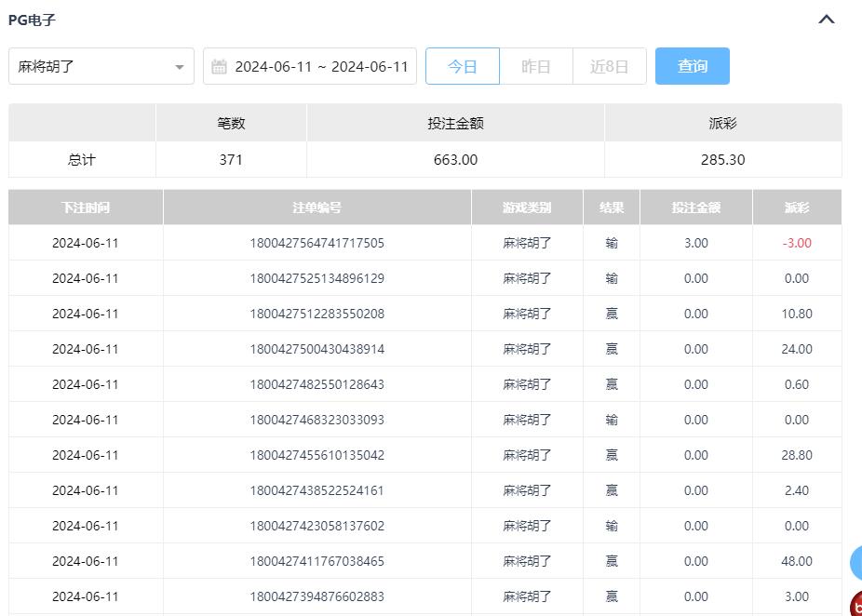
Task: Click the blue floating circle icon
Action: 856,563
